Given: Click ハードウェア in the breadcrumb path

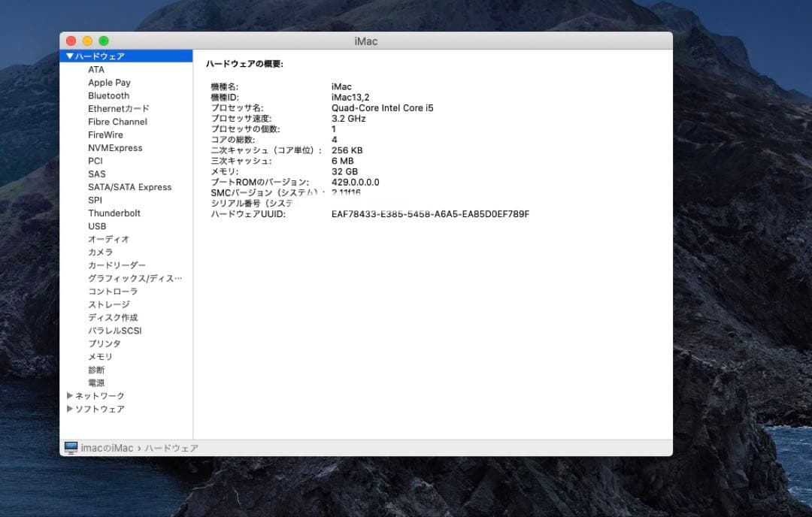Looking at the screenshot, I should (169, 447).
